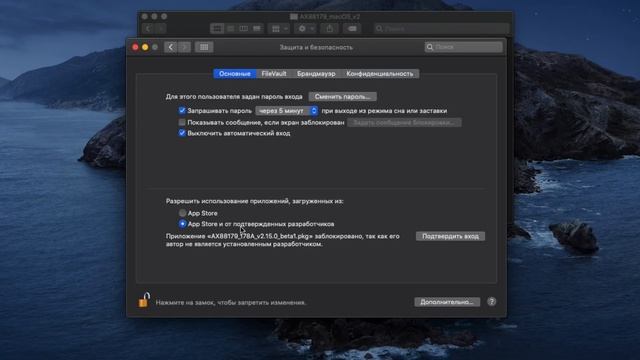Click 'Дополнительно...' button
The width and height of the screenshot is (640, 360).
(447, 302)
